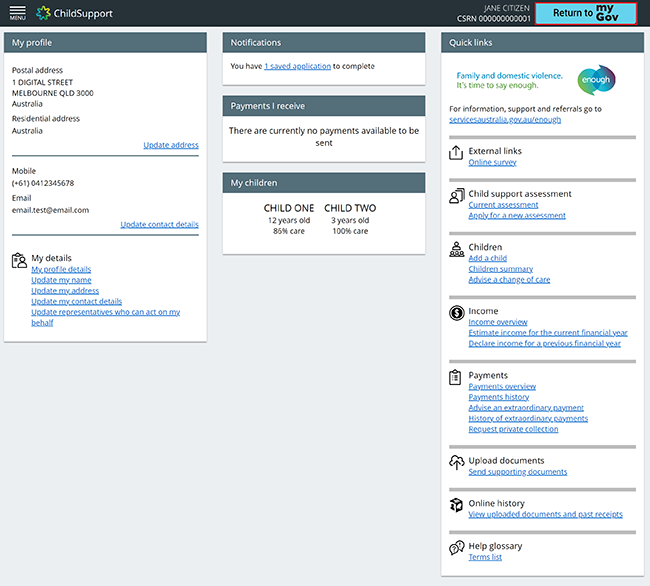Click the Quick links panel header
This screenshot has width=650, height=586.
tap(542, 43)
